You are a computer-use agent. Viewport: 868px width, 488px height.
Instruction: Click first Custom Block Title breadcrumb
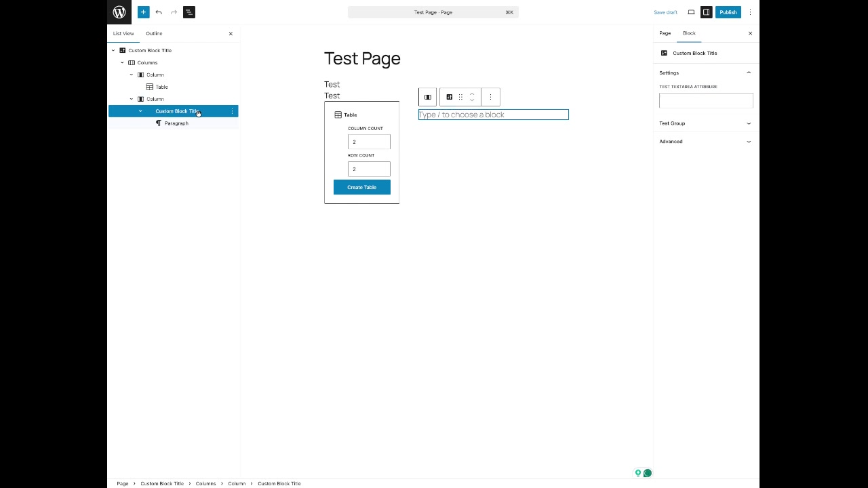(x=162, y=483)
